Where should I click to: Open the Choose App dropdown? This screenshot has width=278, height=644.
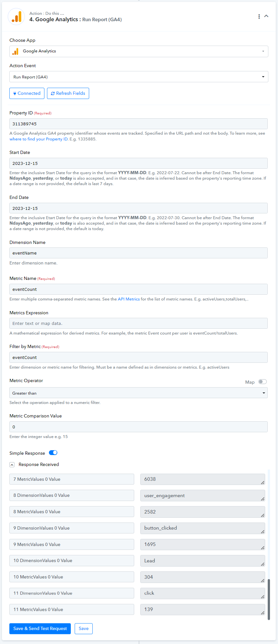coord(139,51)
